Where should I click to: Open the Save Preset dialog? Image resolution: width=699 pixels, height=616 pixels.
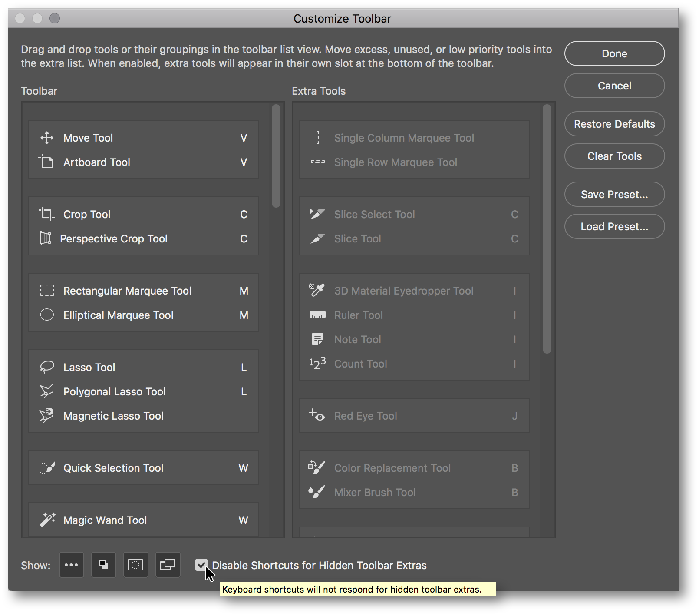pyautogui.click(x=614, y=194)
